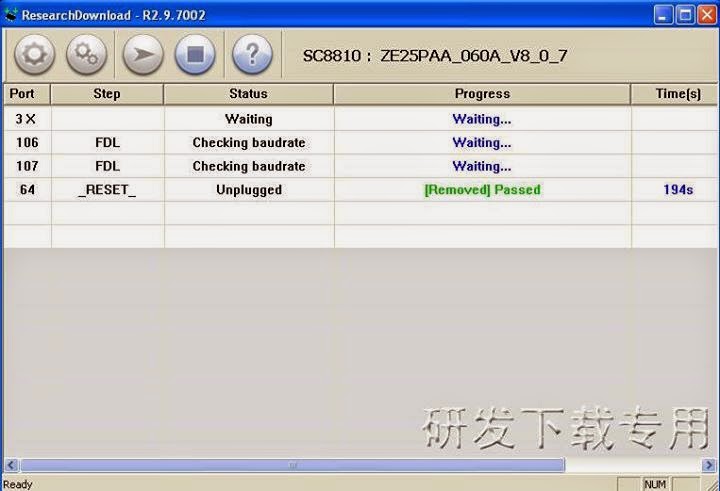Click the SC8810 firmware version label
This screenshot has width=720, height=491.
pyautogui.click(x=435, y=56)
